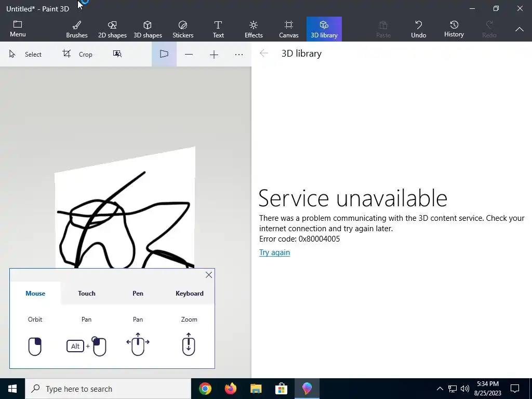Screen dimensions: 532x399
Task: Click the Service unavailable heading
Action: [353, 198]
